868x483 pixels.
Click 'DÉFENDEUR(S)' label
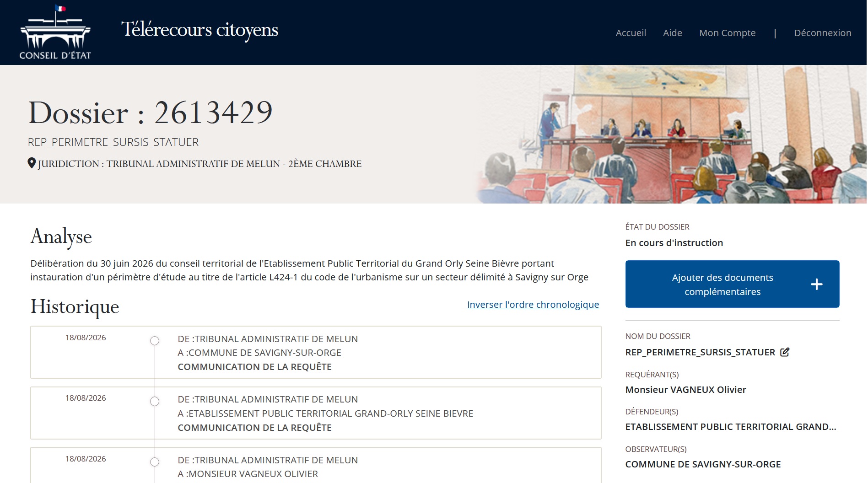pyautogui.click(x=652, y=412)
